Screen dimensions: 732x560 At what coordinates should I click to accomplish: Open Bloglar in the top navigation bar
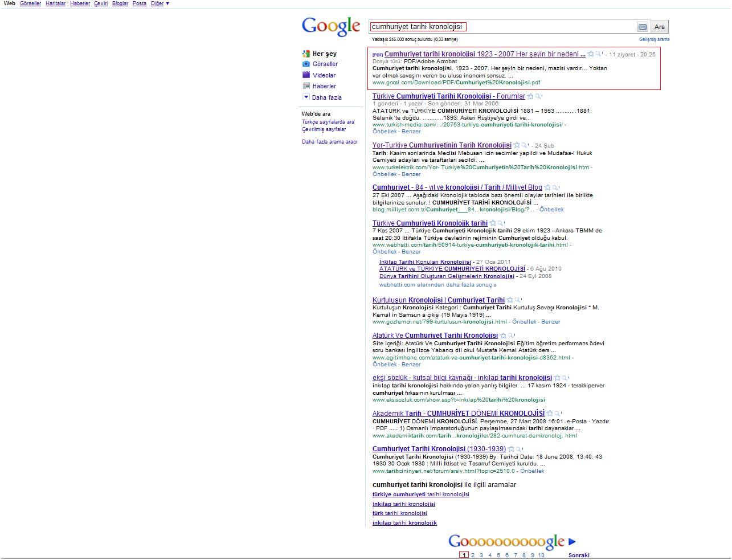pyautogui.click(x=120, y=3)
